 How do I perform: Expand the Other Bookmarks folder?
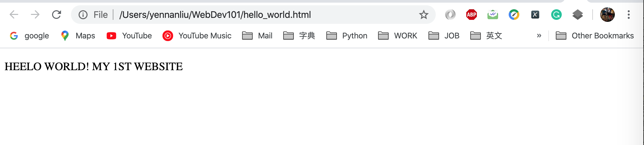(595, 36)
